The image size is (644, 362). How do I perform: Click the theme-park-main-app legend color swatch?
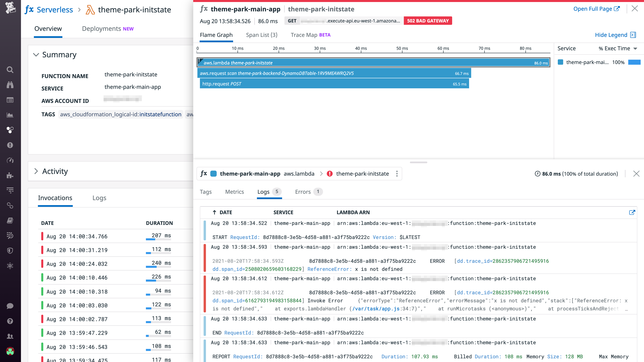pos(560,62)
